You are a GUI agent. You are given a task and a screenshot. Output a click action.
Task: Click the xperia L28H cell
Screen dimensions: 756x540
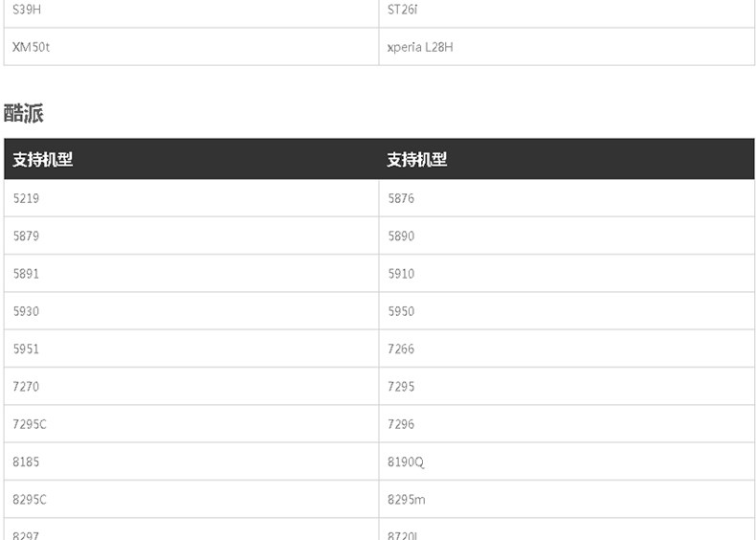(420, 47)
